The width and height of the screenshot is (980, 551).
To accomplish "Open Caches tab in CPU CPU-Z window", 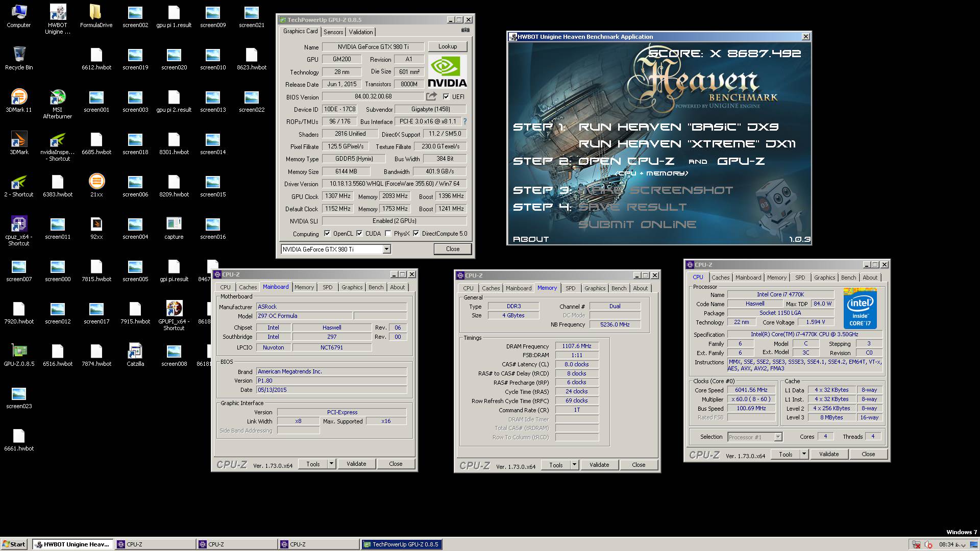I will click(720, 278).
